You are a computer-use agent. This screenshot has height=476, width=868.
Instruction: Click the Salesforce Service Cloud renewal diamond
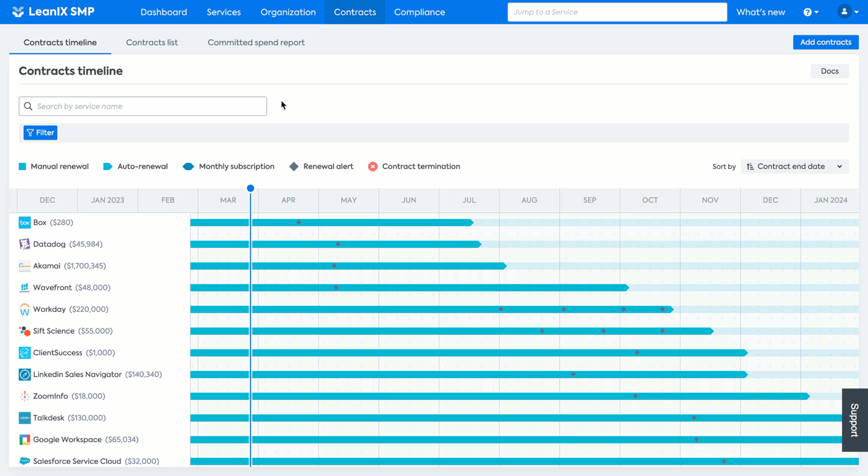click(x=725, y=462)
